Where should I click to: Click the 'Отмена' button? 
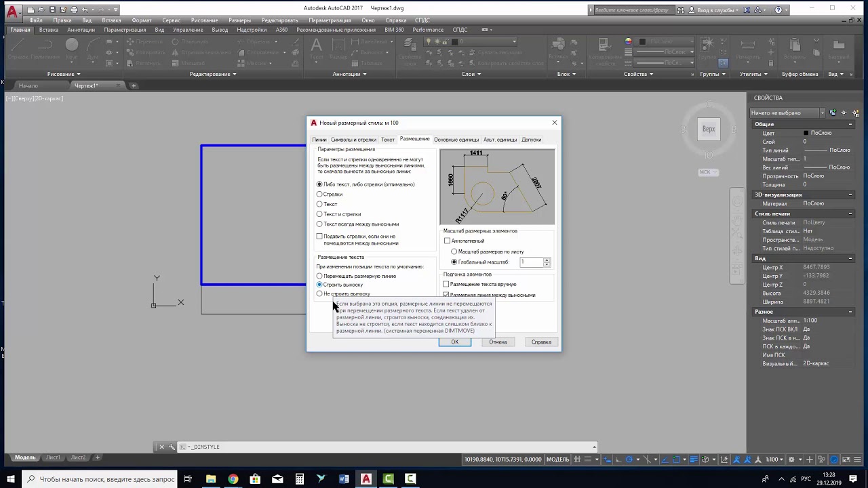coord(498,342)
